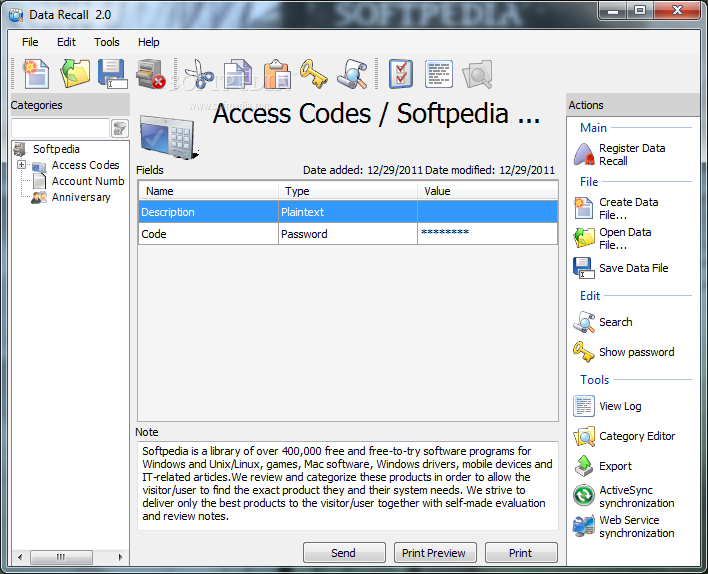Click the category tree horizontal scrollbar thumb
This screenshot has height=574, width=708.
pos(61,557)
